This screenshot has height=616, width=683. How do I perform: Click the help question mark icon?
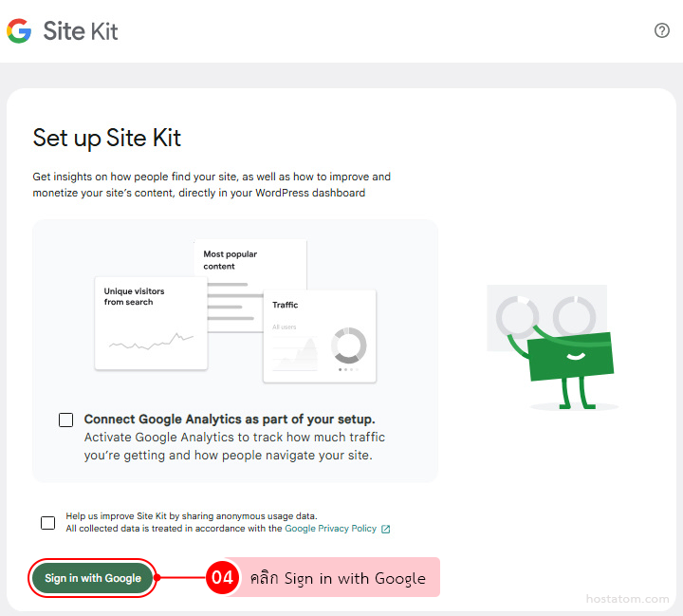662,30
